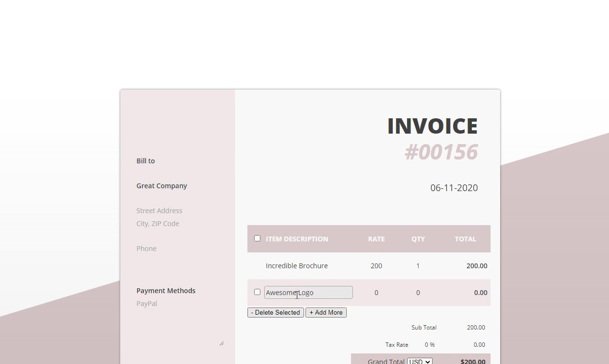Edit the invoice date 06-11-2020
The width and height of the screenshot is (609, 364).
coord(454,188)
